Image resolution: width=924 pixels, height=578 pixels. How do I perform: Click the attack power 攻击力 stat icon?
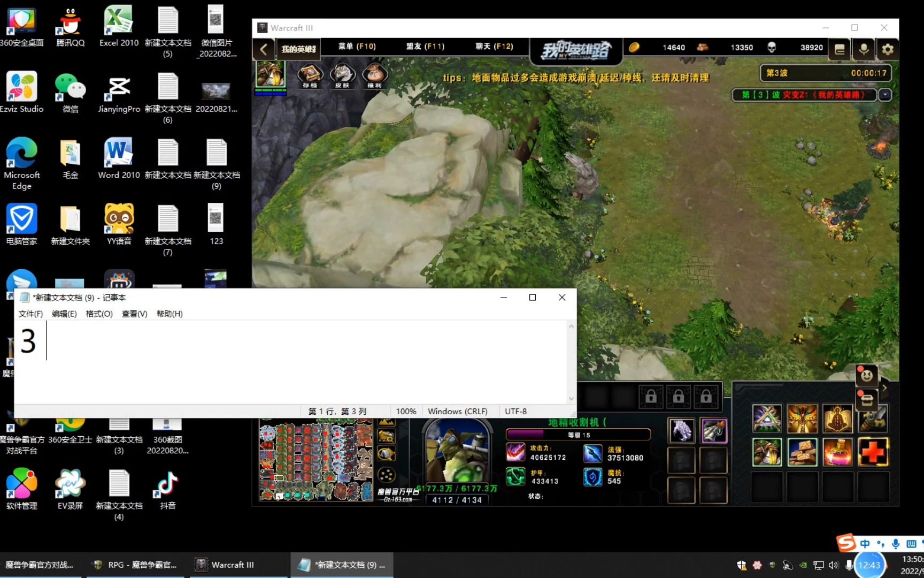pyautogui.click(x=515, y=453)
